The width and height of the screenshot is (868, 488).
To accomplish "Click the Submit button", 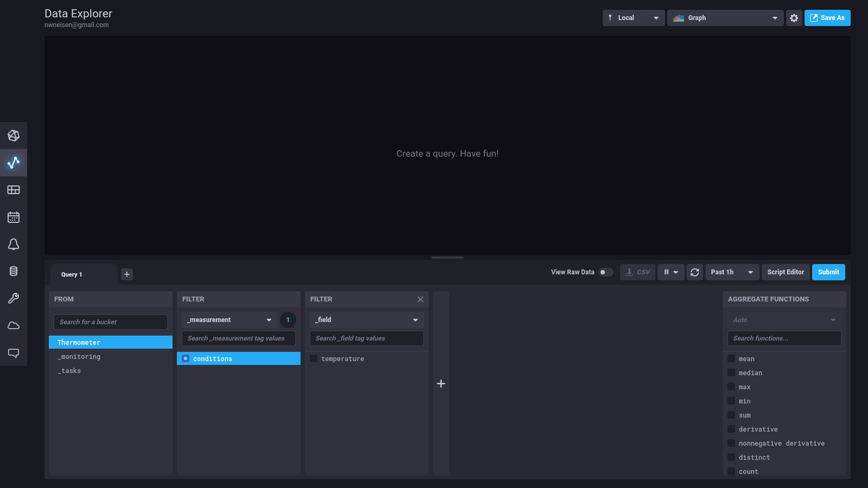I will [x=828, y=272].
